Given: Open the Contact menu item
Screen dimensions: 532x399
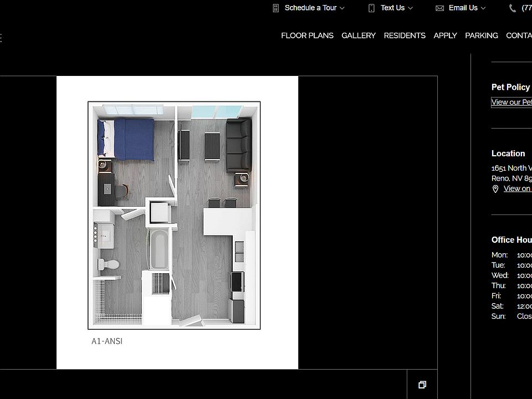Looking at the screenshot, I should tap(519, 35).
